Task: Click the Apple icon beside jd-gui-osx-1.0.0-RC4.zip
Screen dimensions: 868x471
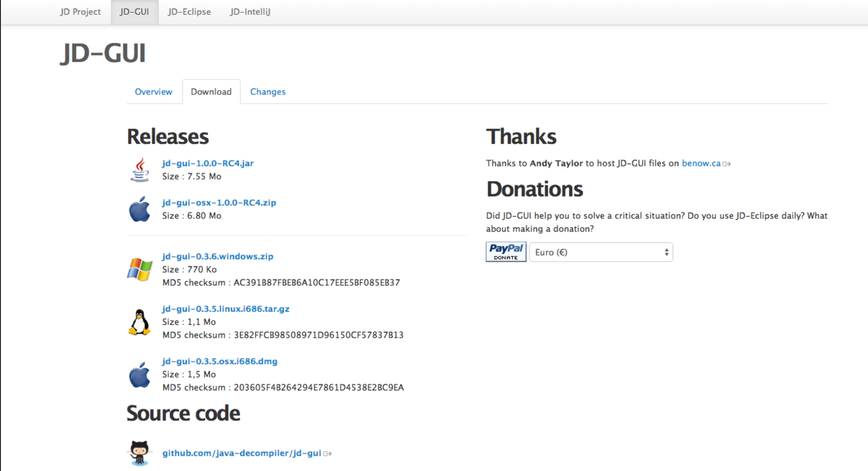Action: pos(140,209)
